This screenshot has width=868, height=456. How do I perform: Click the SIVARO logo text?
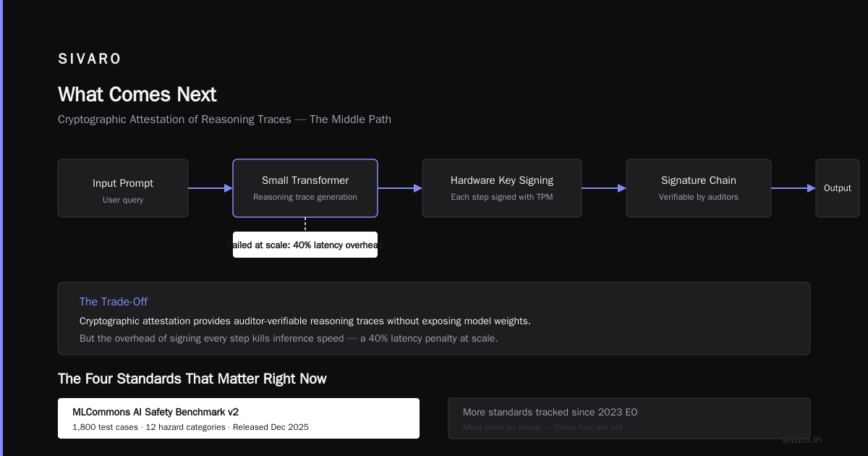[x=90, y=59]
